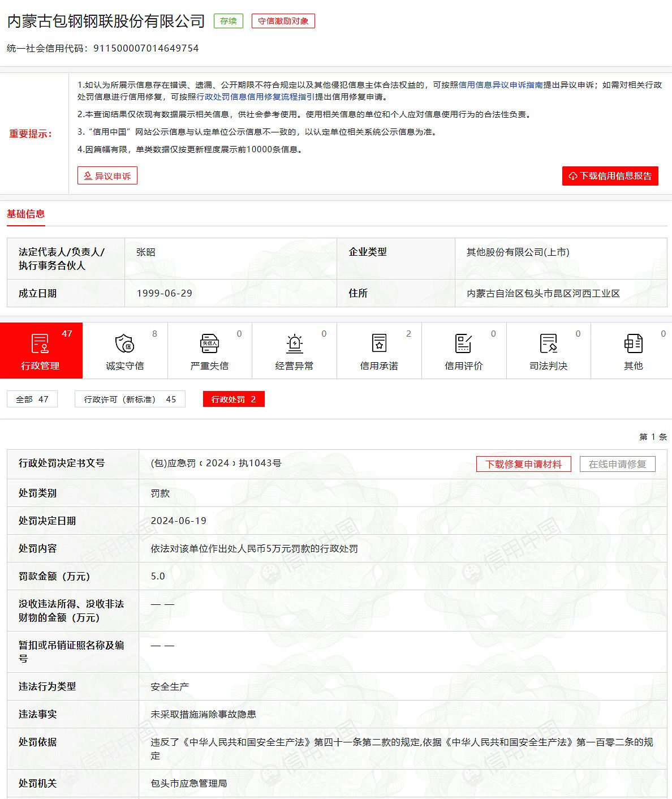Filter by 行政许可（新标准）45
Viewport: 672px width, 799px height.
tap(130, 399)
